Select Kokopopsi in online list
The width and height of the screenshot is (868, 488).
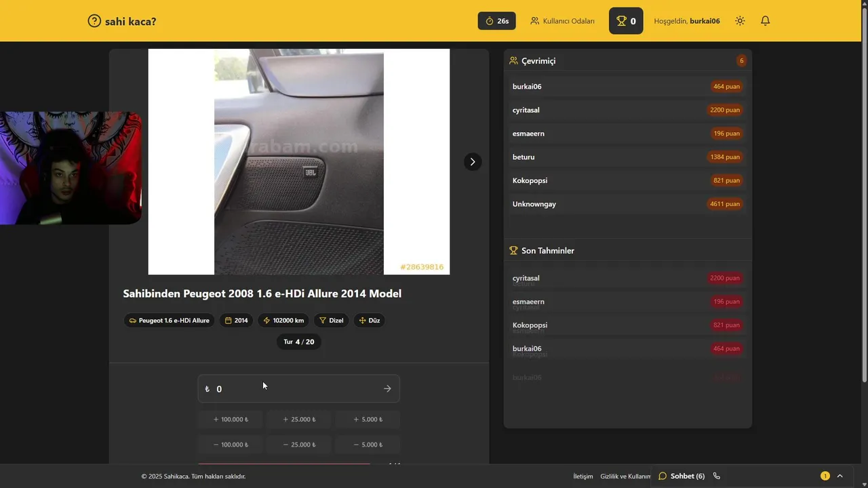[627, 180]
